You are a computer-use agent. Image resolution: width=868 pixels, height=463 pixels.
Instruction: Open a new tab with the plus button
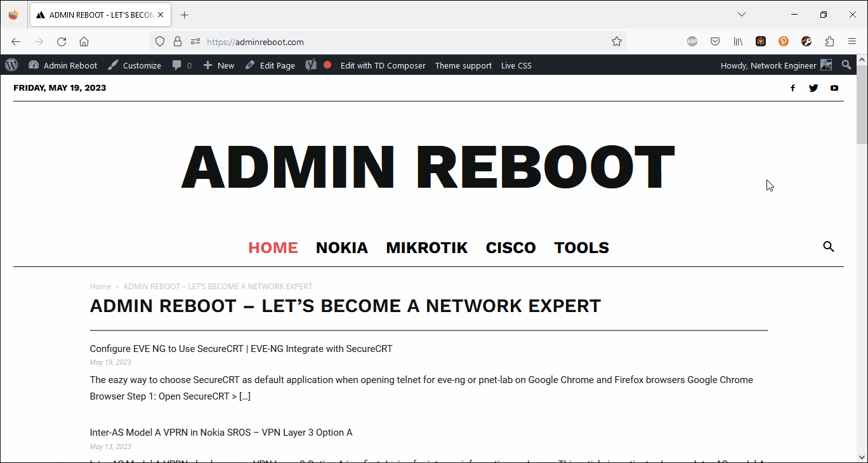(184, 15)
